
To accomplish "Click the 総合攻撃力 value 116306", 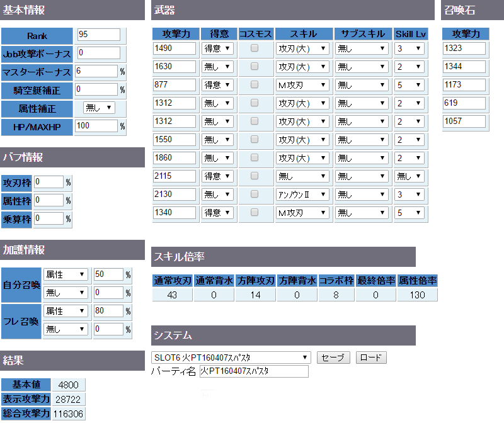I will [69, 414].
